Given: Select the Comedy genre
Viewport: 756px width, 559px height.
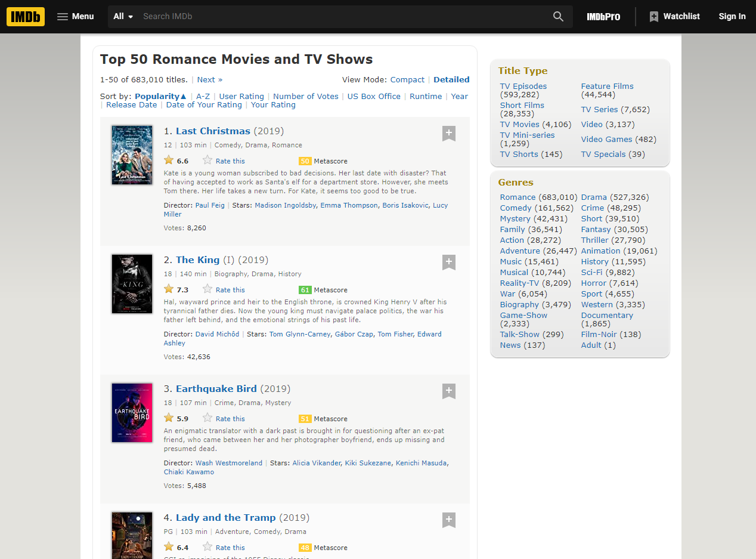Looking at the screenshot, I should tap(516, 208).
